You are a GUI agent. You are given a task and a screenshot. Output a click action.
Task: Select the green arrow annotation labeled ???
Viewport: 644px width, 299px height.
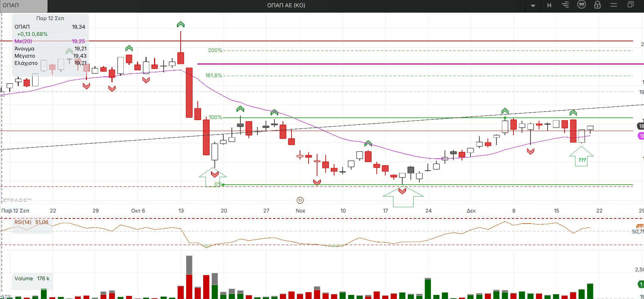(582, 158)
